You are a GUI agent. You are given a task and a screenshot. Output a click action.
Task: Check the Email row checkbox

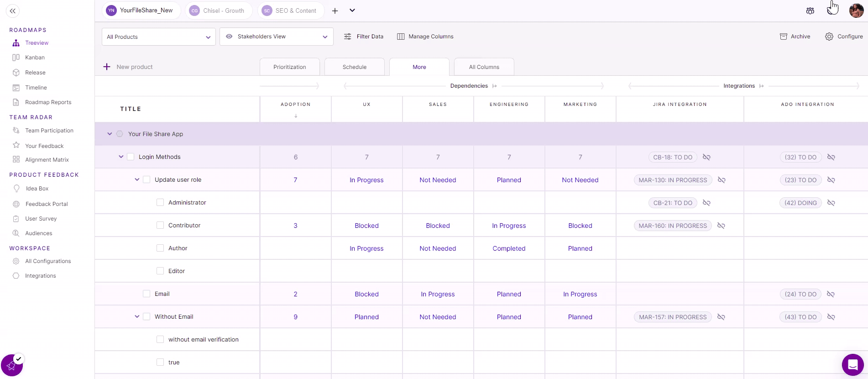tap(146, 294)
